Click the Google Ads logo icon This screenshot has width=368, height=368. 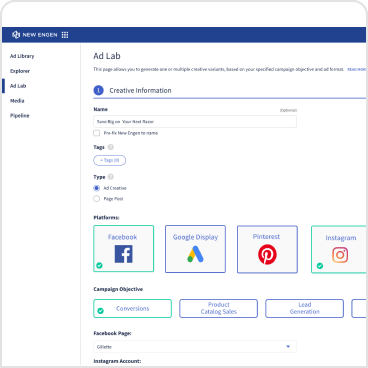coord(195,254)
